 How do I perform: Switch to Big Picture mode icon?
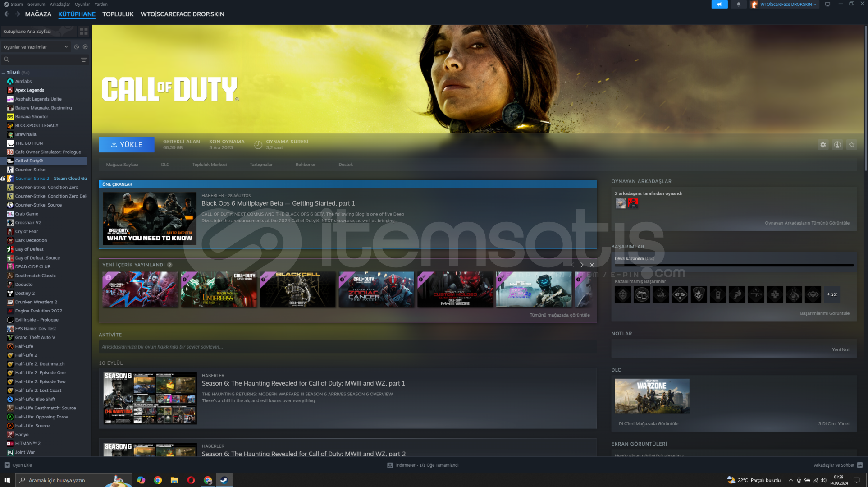pyautogui.click(x=827, y=4)
